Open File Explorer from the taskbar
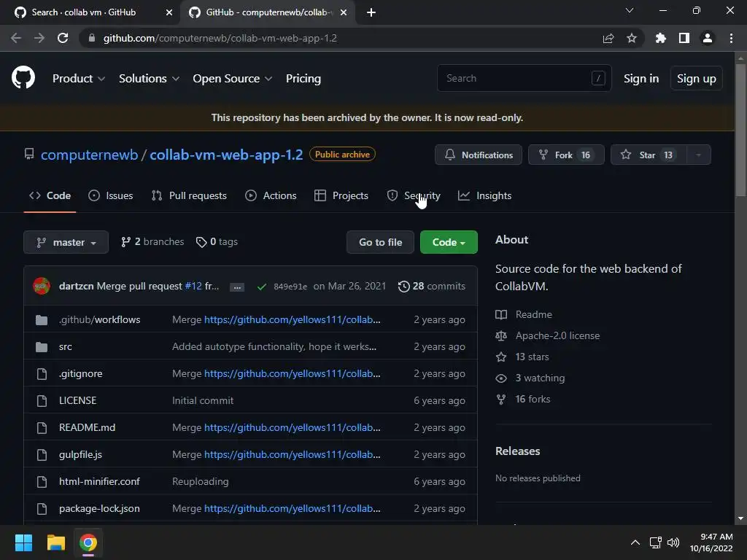The width and height of the screenshot is (747, 560). tap(55, 542)
